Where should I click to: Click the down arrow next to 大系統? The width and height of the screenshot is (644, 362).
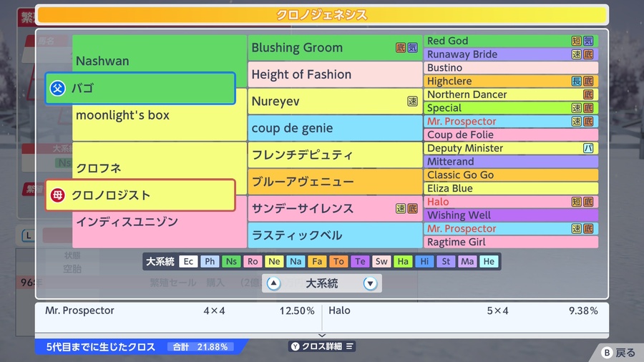tap(370, 283)
